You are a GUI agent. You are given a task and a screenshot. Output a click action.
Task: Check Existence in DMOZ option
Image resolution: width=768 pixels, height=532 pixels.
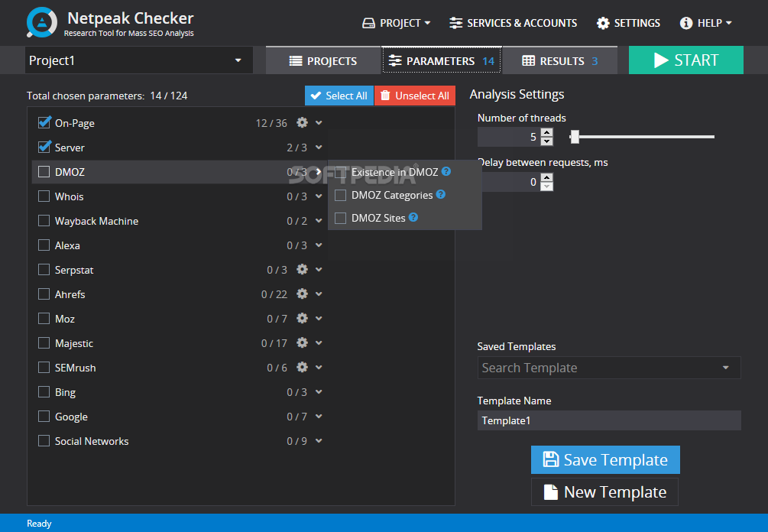point(340,172)
